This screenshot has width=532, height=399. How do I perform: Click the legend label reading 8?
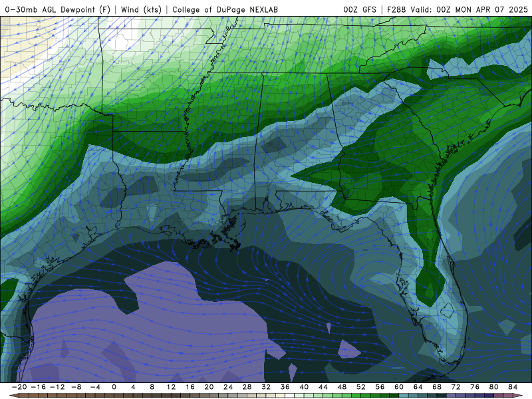152,387
